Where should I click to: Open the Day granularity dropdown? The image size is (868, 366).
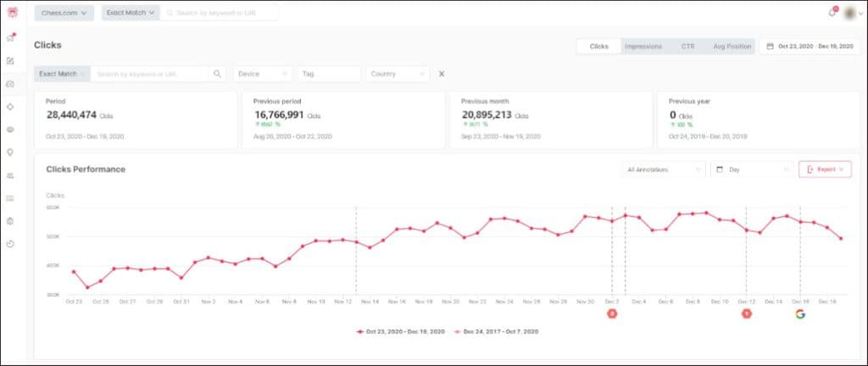tap(753, 169)
